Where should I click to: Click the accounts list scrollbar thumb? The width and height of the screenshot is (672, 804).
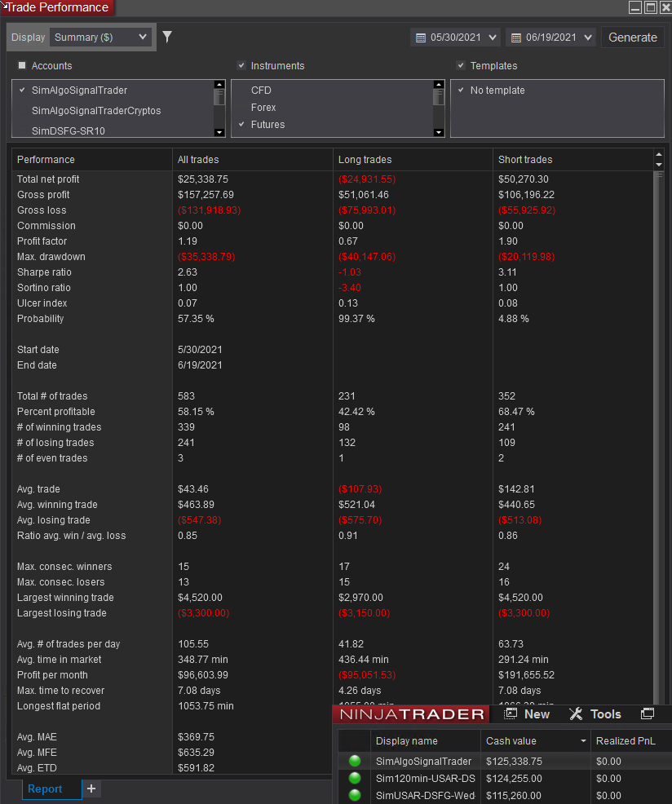click(x=219, y=97)
